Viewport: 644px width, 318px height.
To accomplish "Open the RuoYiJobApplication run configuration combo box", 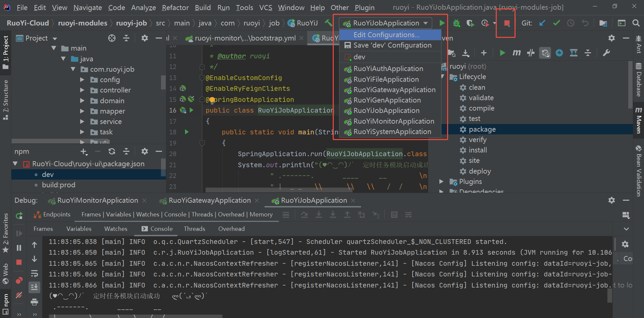I will click(385, 23).
